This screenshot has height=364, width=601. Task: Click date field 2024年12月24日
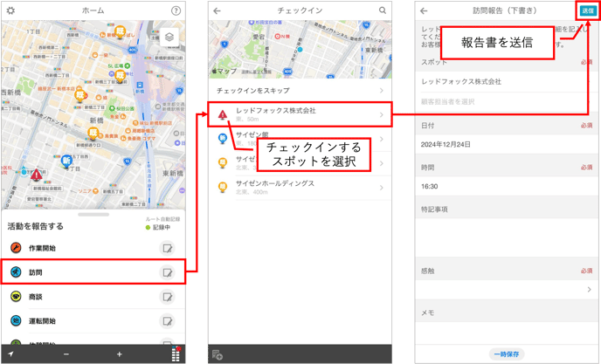tap(506, 144)
